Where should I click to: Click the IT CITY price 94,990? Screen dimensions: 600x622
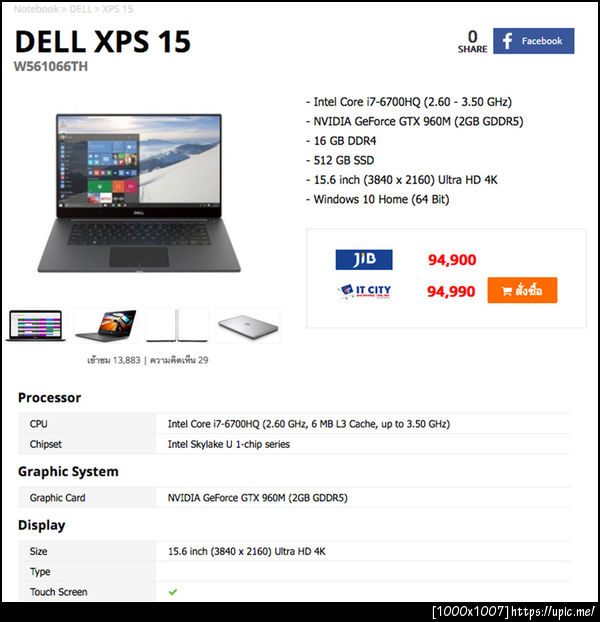tap(451, 292)
